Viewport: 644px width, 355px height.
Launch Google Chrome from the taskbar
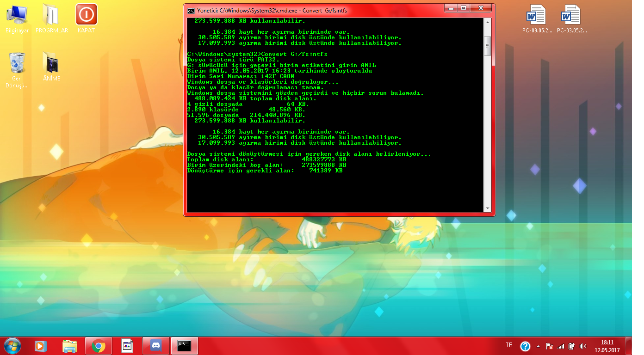(x=98, y=346)
